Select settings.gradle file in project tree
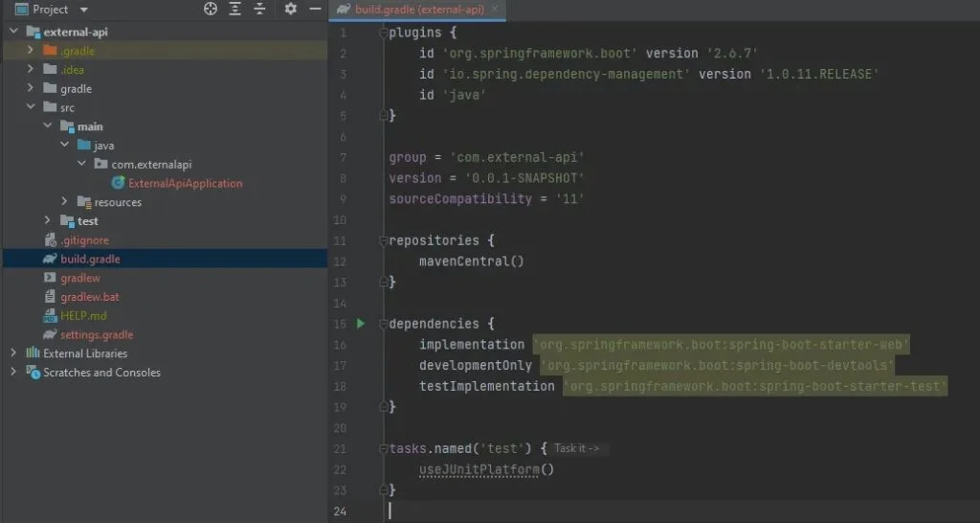The image size is (980, 523). click(x=96, y=335)
